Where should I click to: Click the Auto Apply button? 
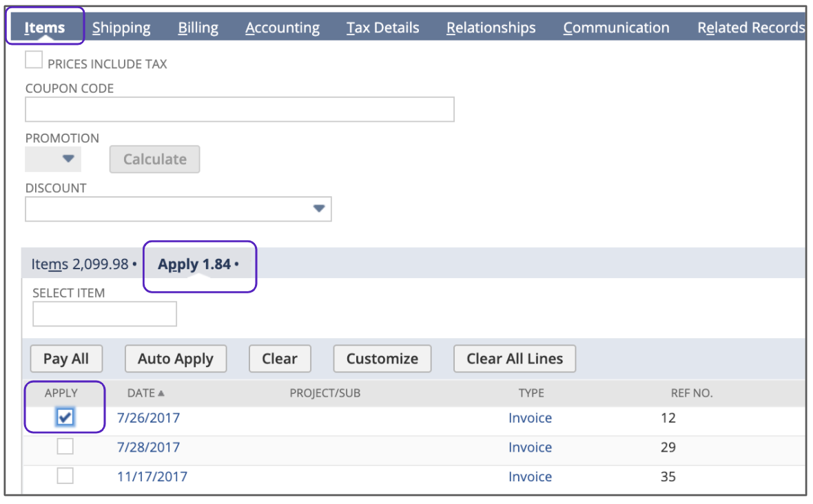coord(175,359)
